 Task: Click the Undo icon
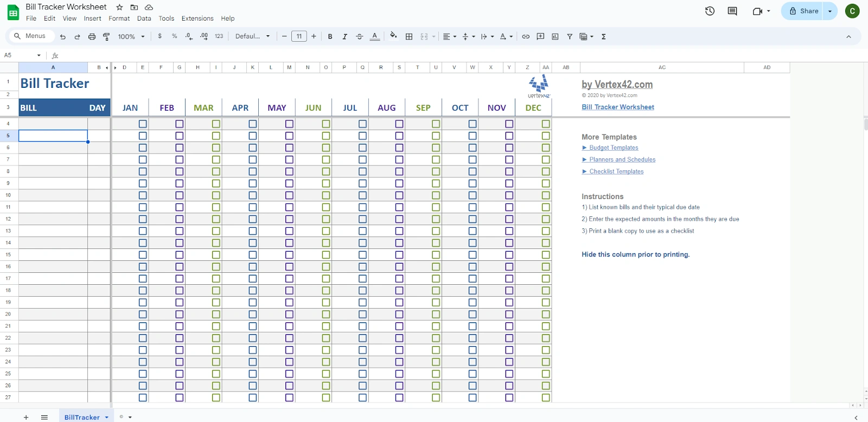[63, 36]
